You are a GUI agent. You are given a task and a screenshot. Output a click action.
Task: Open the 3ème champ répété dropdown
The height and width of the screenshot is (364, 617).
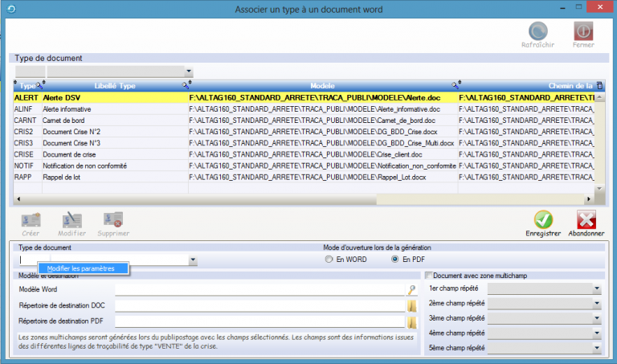pos(597,319)
